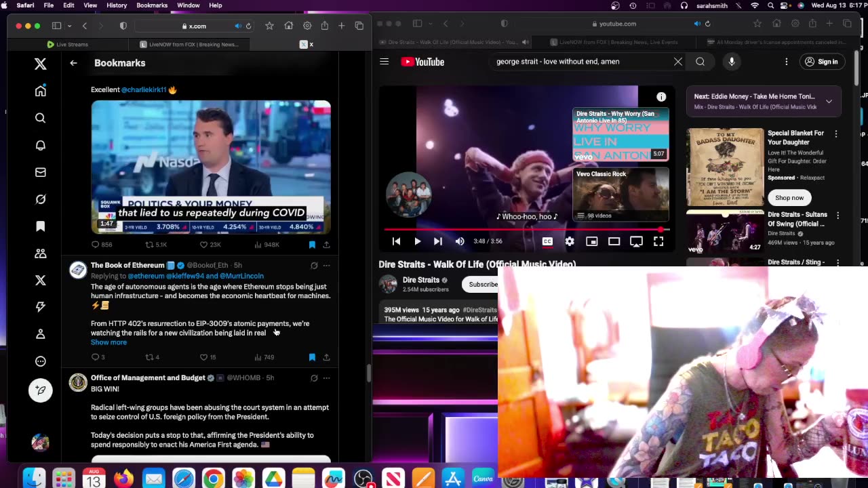
Task: Repost the post with 5.1K reposts
Action: (x=150, y=245)
